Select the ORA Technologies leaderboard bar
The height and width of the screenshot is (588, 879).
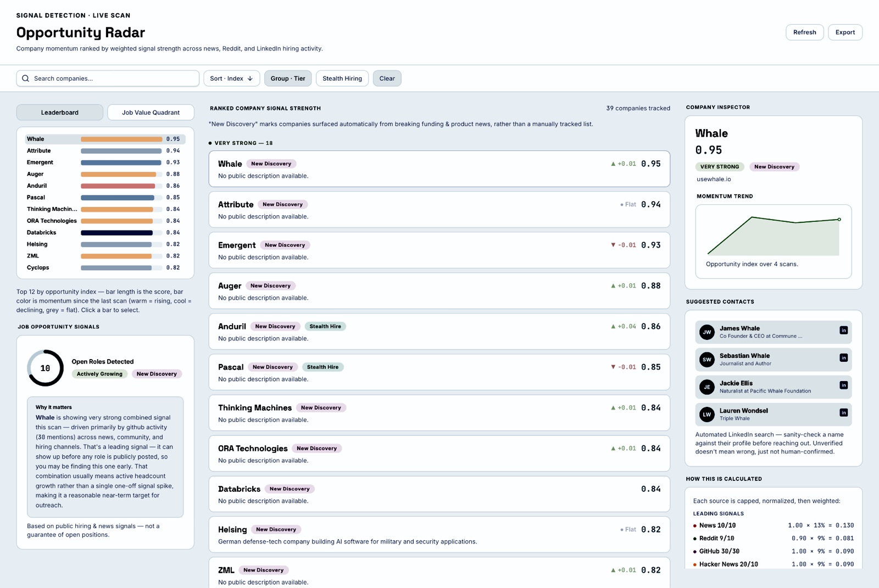(x=105, y=221)
